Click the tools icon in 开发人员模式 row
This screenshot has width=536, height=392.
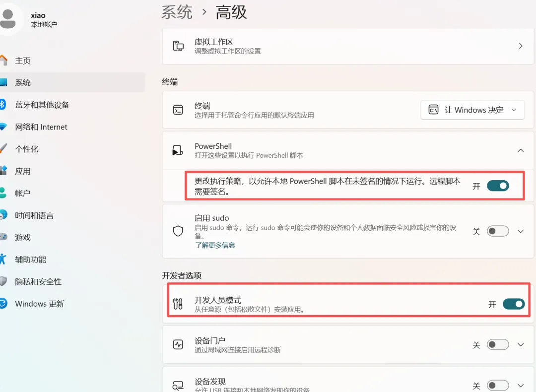click(178, 304)
